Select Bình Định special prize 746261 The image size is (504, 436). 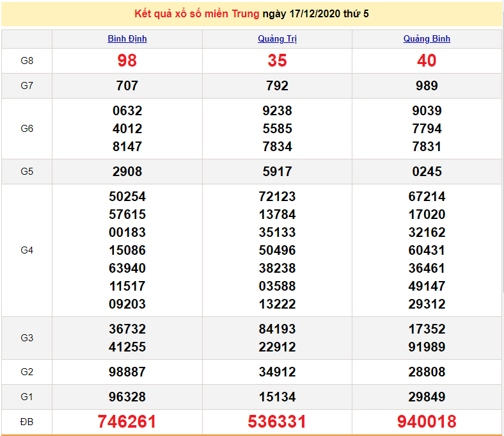point(127,422)
